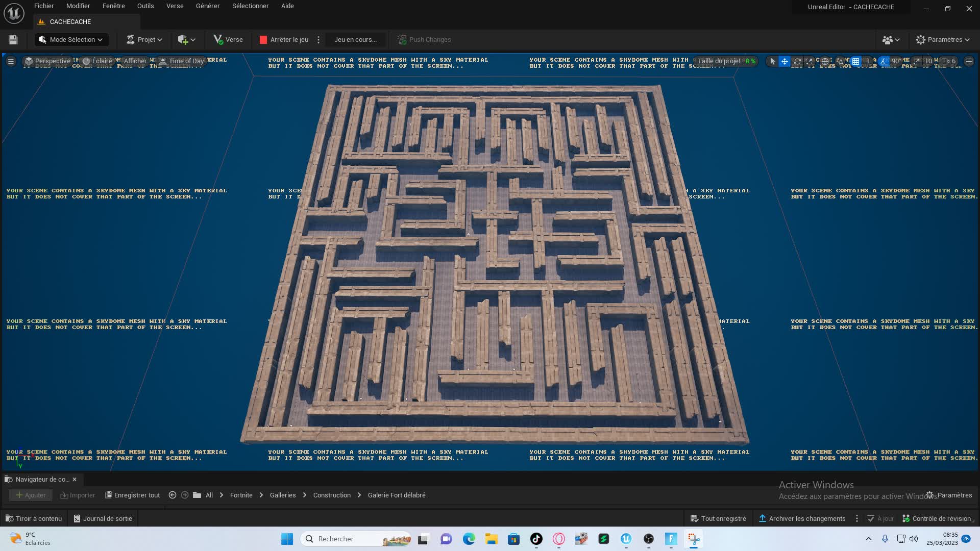Open the Fichier menu
The height and width of the screenshot is (551, 980).
(x=44, y=6)
